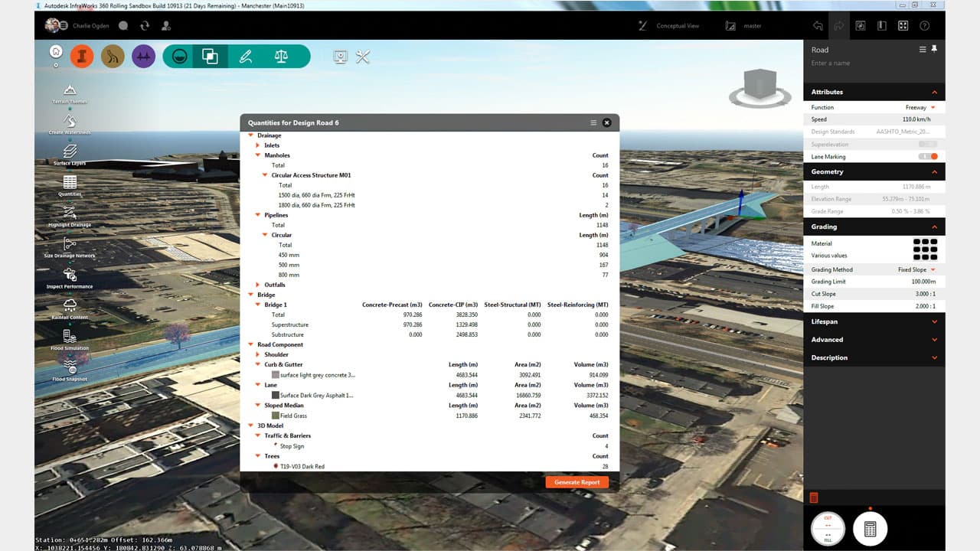
Task: Open the Material swatch grid in Grading
Action: (x=924, y=249)
